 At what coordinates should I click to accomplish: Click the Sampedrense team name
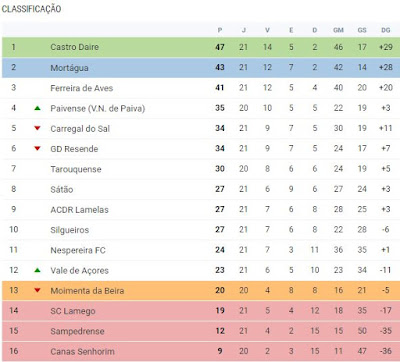point(77,331)
